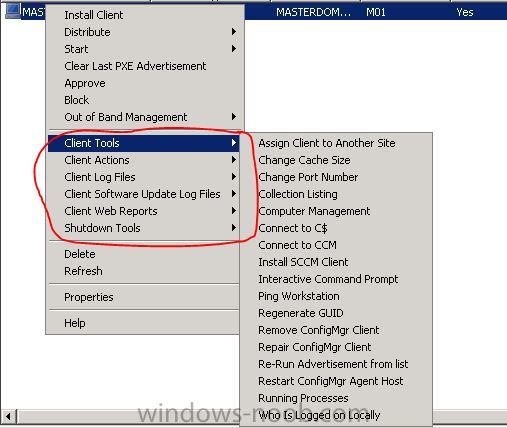Open the Client Actions submenu
Screen dimensions: 507x428
coord(144,160)
